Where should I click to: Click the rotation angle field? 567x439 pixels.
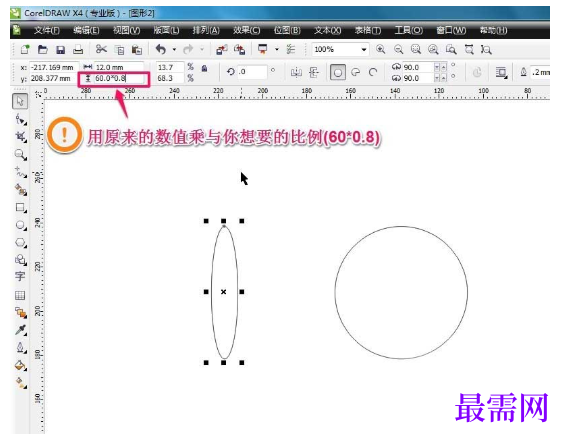click(252, 72)
